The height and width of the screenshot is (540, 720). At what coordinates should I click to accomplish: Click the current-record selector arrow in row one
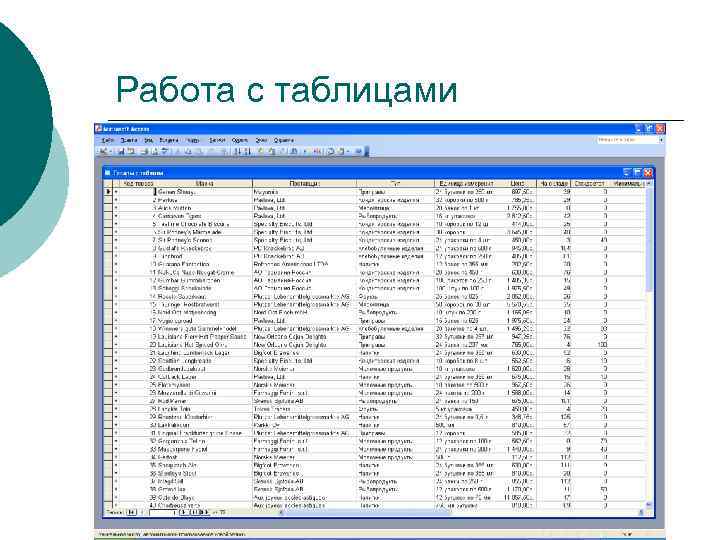pyautogui.click(x=108, y=191)
